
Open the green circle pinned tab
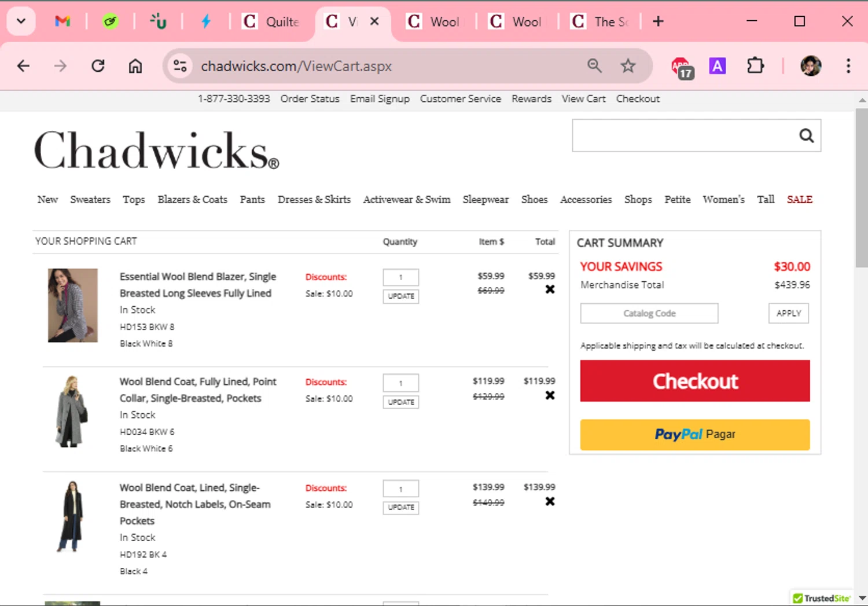tap(110, 21)
